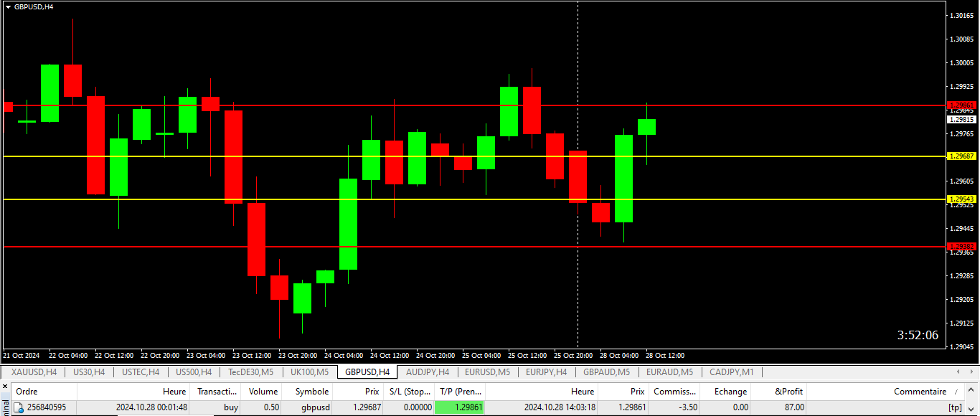Sort by the Commentaire column header
The width and height of the screenshot is (980, 416).
point(886,392)
